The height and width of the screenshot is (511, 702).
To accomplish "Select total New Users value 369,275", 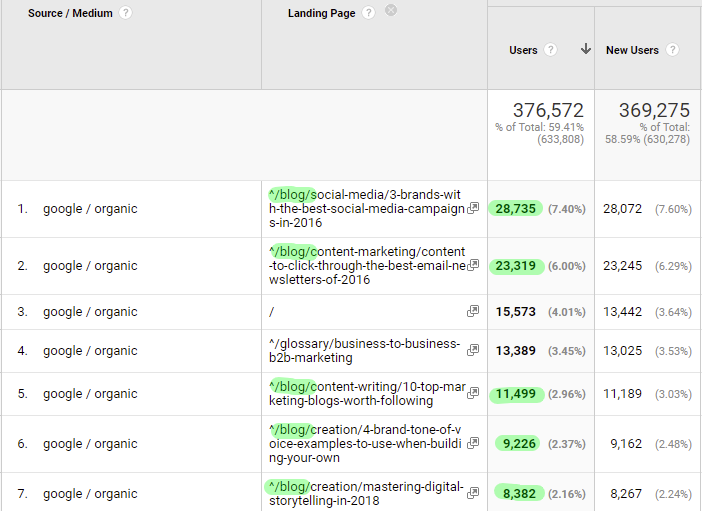I will [x=654, y=110].
